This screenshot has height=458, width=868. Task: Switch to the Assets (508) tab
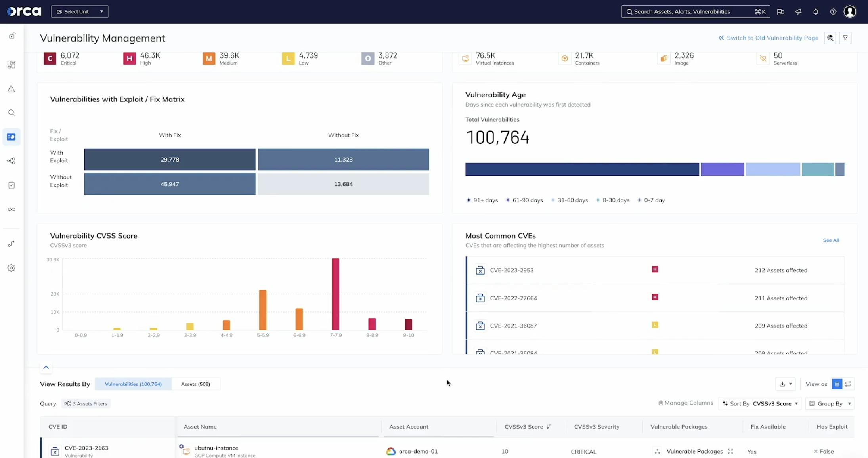[195, 384]
